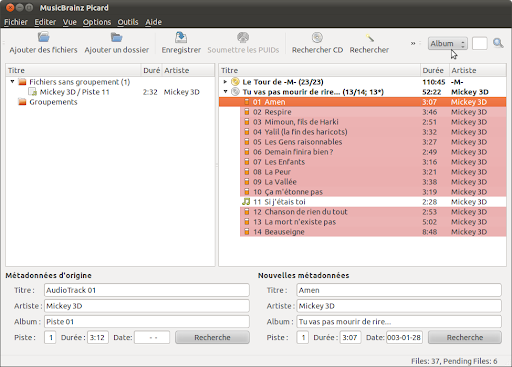This screenshot has width=512, height=367.
Task: Open the Editer menu
Action: click(45, 22)
